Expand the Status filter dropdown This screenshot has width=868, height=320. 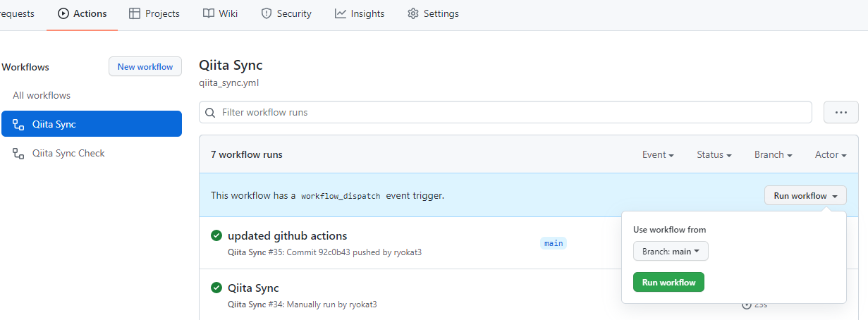[714, 154]
